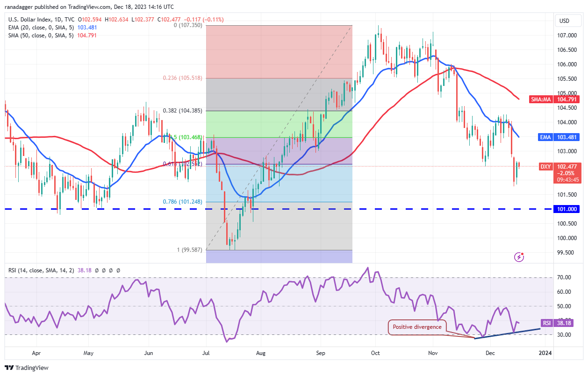Click the 'Jun' date axis label
This screenshot has width=588, height=376.
[x=148, y=354]
